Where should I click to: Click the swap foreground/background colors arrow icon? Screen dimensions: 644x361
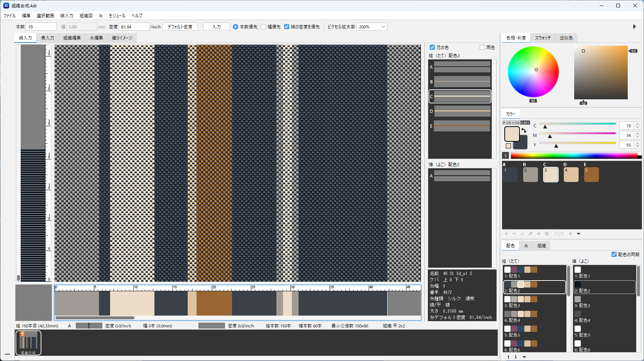pos(524,130)
